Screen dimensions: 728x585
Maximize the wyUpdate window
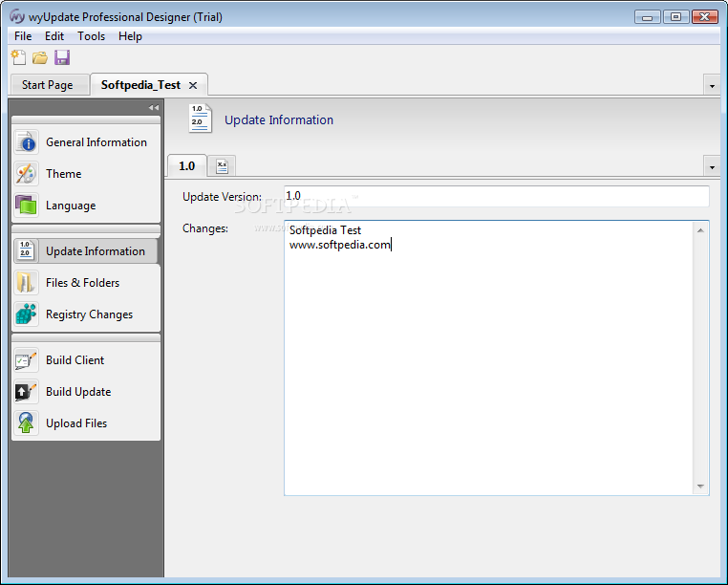[676, 16]
